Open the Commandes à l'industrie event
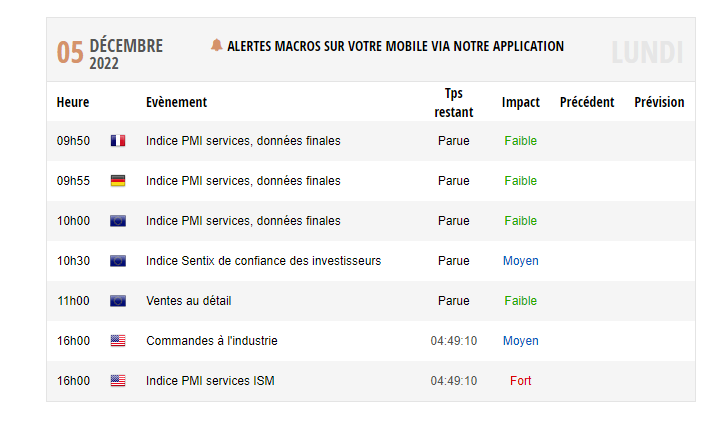713x421 pixels. pos(211,341)
